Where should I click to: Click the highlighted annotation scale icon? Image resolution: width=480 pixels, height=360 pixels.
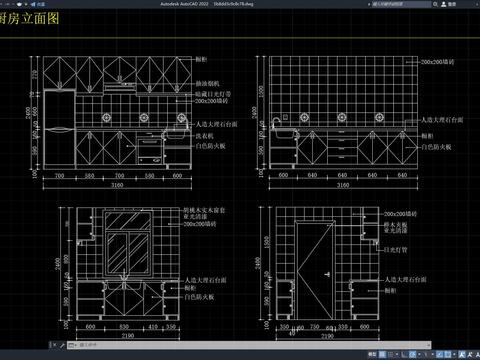click(462, 354)
